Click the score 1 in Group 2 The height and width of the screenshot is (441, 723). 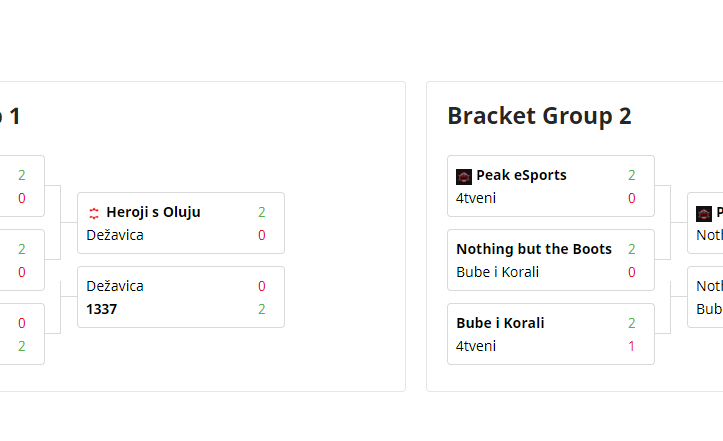[x=632, y=346]
